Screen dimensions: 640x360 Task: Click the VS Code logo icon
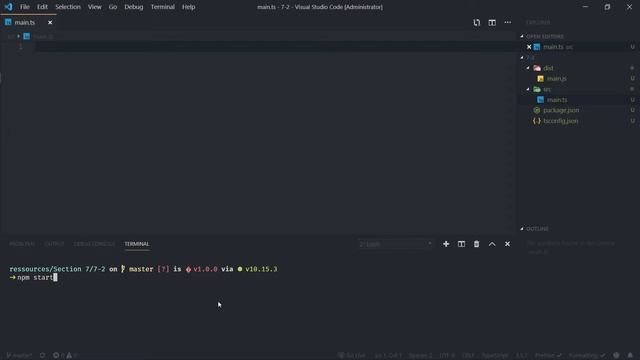(8, 7)
